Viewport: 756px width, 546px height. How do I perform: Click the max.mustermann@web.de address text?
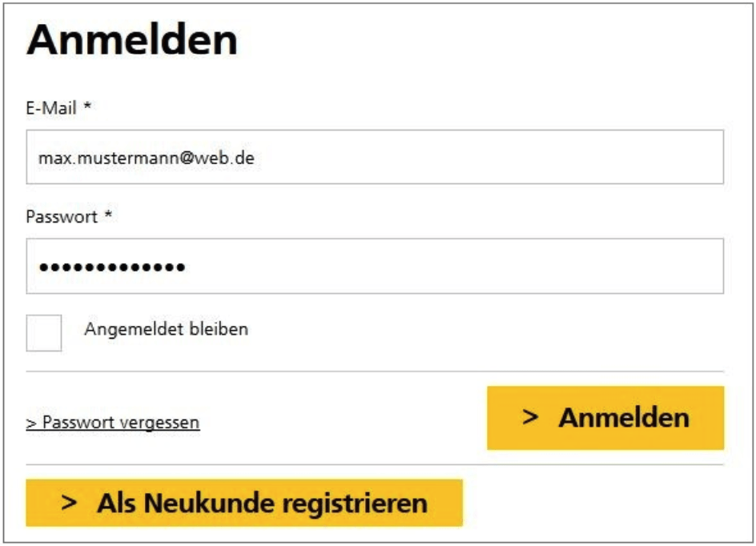[146, 159]
